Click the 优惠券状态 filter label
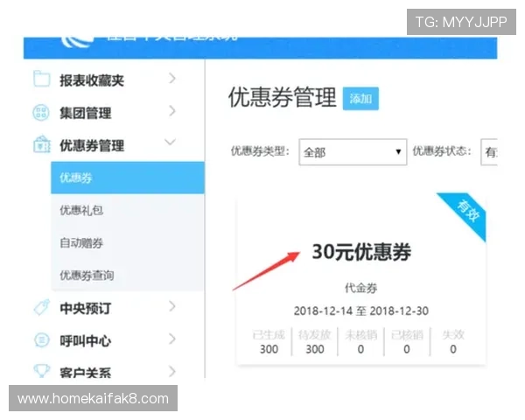Image resolution: width=525 pixels, height=420 pixels. pyautogui.click(x=442, y=151)
